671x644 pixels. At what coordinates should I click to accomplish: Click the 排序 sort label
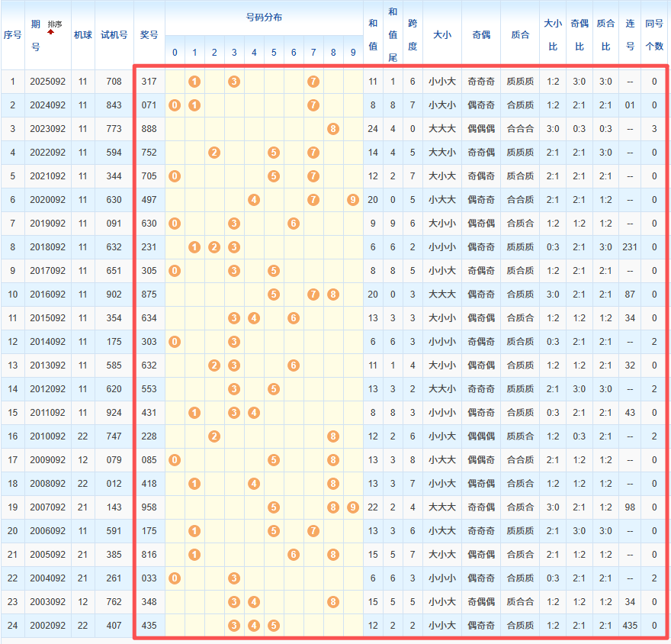55,24
